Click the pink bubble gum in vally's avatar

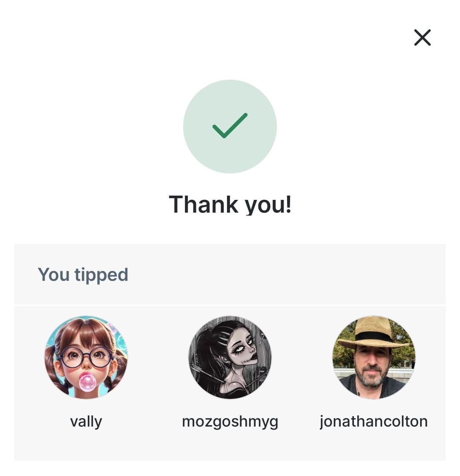[x=87, y=382]
